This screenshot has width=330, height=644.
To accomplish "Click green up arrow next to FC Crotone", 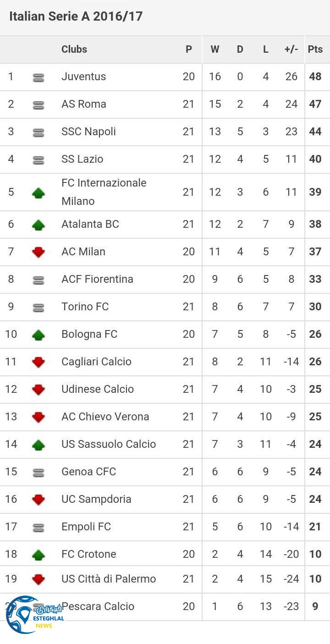I will pyautogui.click(x=38, y=555).
